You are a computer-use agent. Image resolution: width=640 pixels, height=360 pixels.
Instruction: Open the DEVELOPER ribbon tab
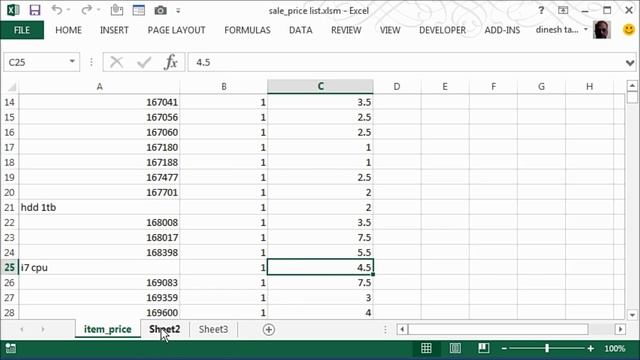point(442,30)
